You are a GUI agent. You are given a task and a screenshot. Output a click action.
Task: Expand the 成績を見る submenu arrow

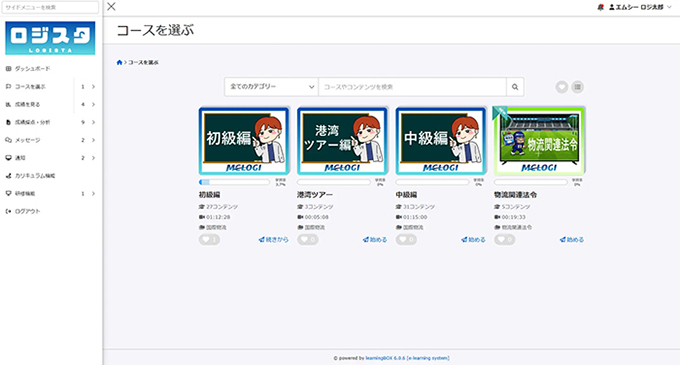point(93,104)
